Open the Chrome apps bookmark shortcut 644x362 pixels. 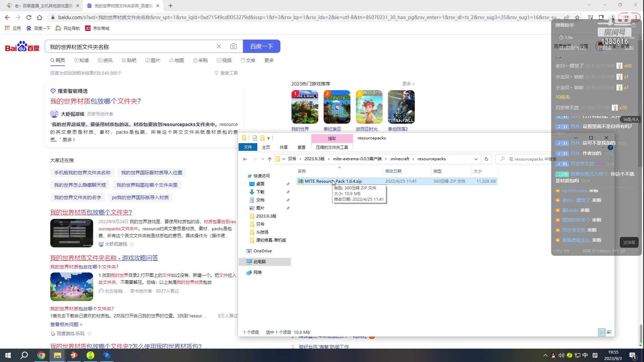tap(13, 28)
